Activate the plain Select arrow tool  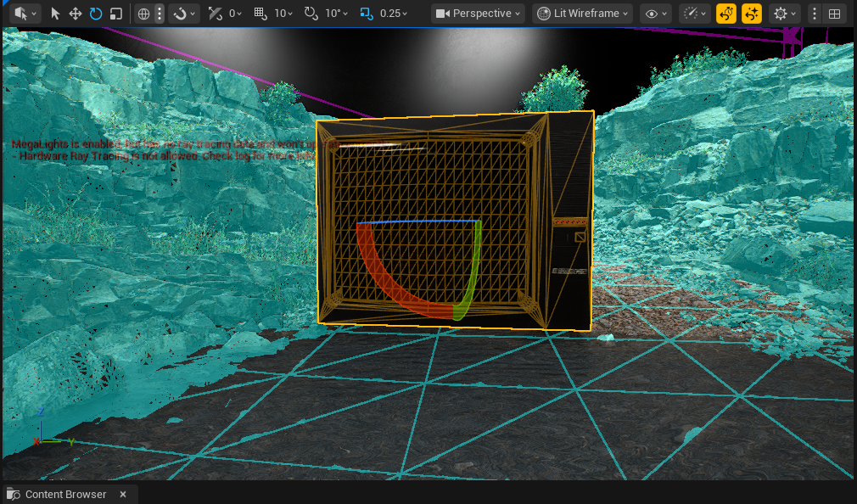click(x=54, y=14)
